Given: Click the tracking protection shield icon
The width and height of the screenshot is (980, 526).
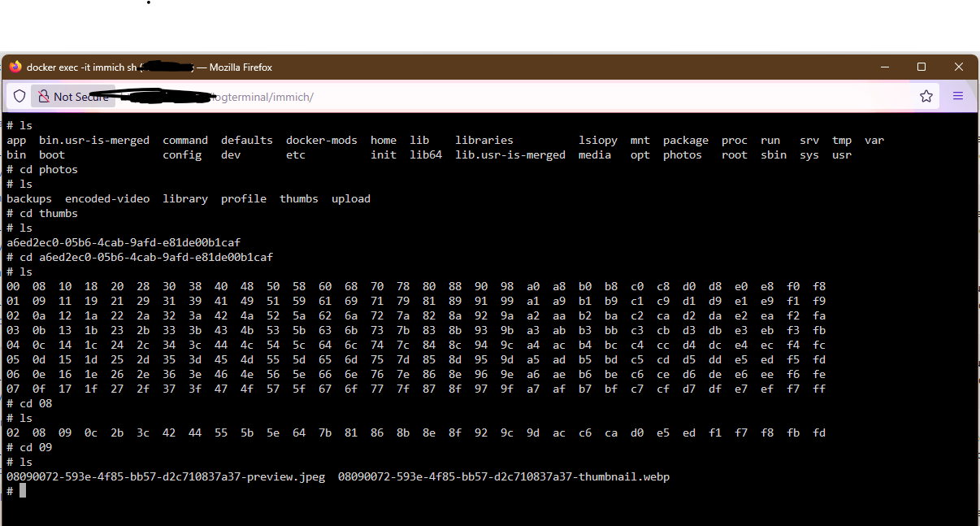Looking at the screenshot, I should point(20,97).
